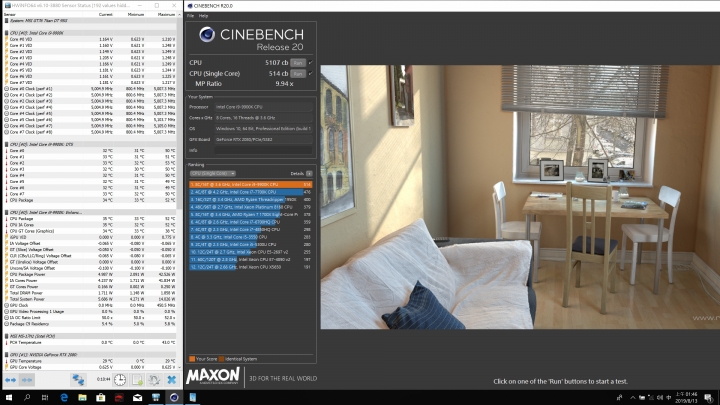Select ranking row 12 Xeon X5650
Screen dimensions: 720x405
251,267
